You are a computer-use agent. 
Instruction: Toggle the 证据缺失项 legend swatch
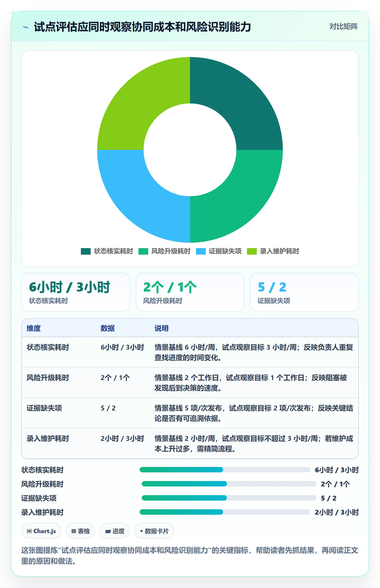201,251
